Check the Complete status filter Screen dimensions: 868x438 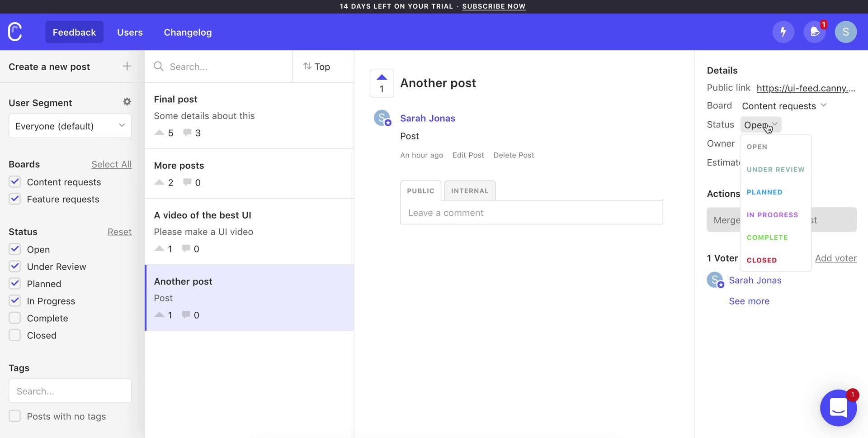point(14,318)
